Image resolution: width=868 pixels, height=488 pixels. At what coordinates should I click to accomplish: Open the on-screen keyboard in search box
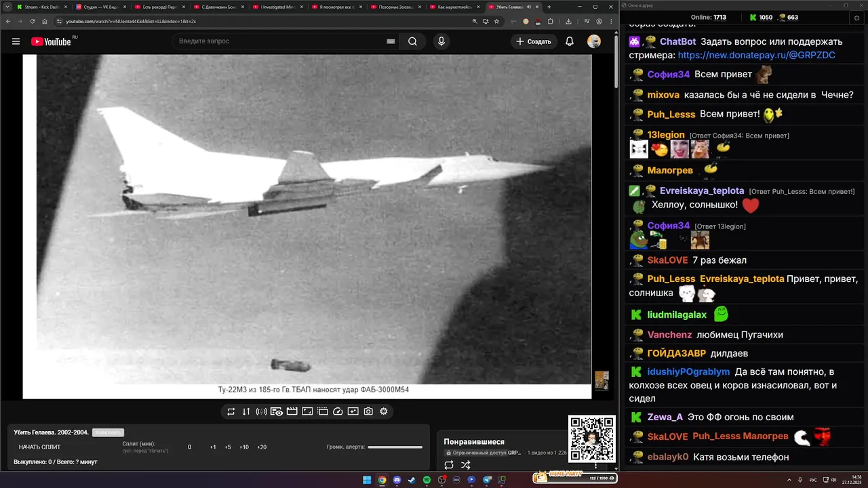point(391,41)
